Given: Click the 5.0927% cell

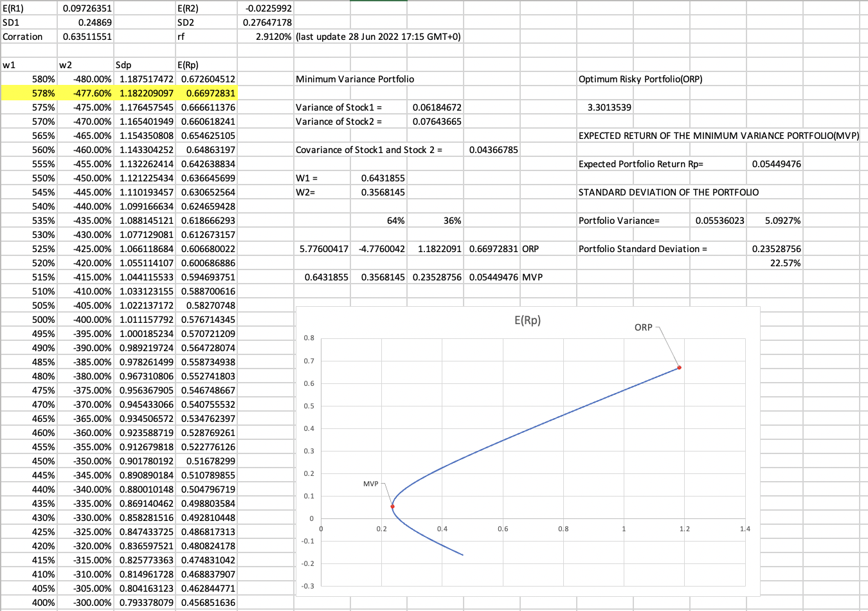Looking at the screenshot, I should pos(775,221).
